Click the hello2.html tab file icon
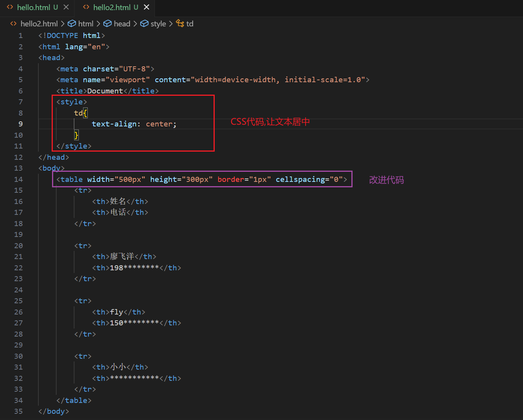 86,7
